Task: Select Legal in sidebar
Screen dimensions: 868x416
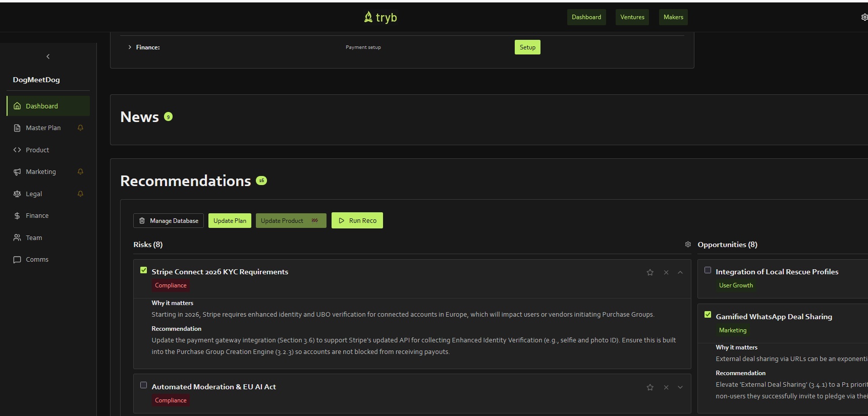Action: [48, 194]
